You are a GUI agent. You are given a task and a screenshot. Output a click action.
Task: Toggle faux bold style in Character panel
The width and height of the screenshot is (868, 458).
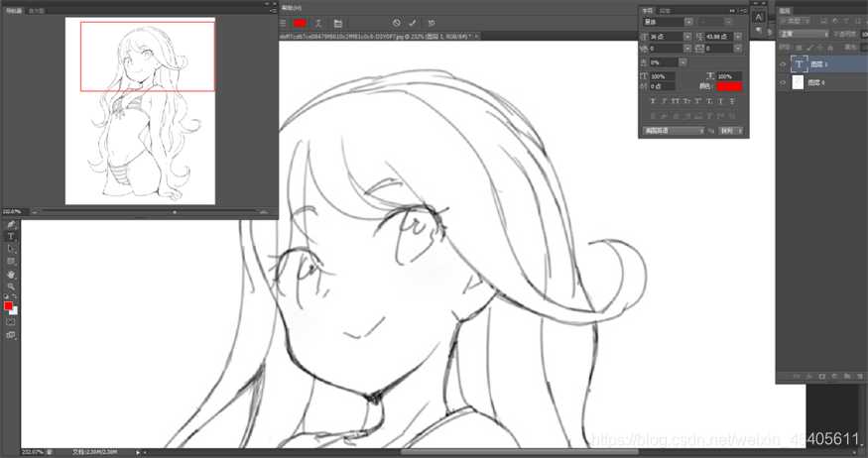tap(653, 101)
